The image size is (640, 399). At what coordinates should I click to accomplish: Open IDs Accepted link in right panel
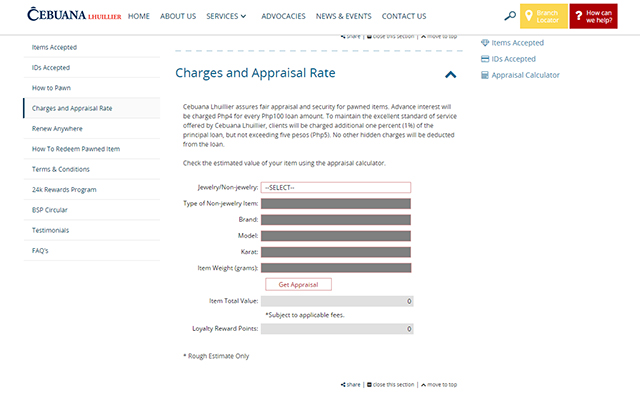(513, 59)
